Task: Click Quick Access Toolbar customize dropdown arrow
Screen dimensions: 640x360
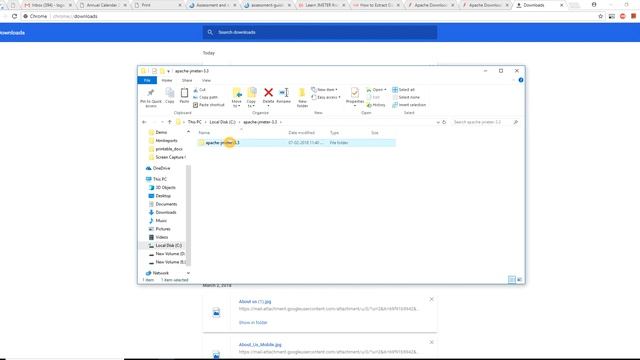Action: [168, 71]
